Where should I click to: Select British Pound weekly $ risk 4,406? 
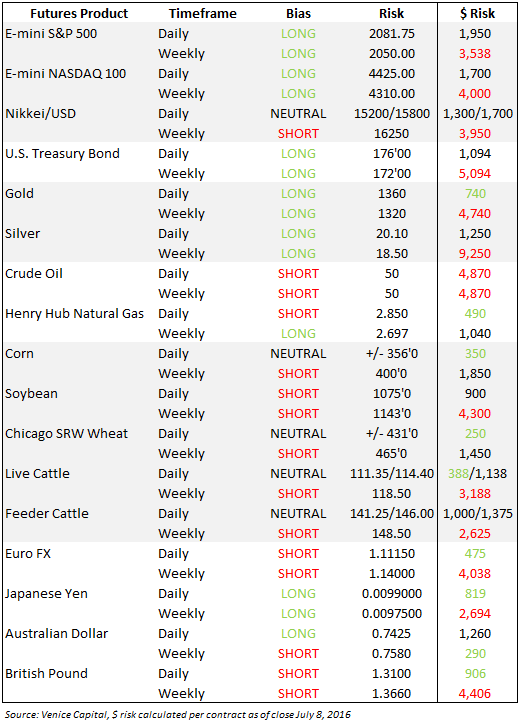point(475,693)
